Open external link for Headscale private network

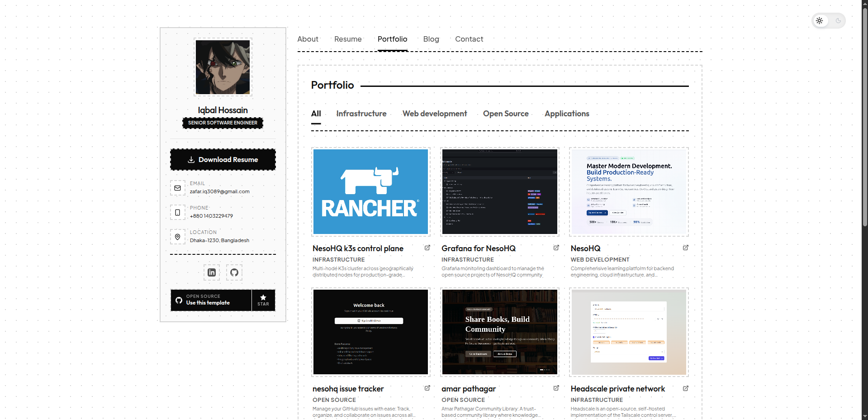coord(686,388)
